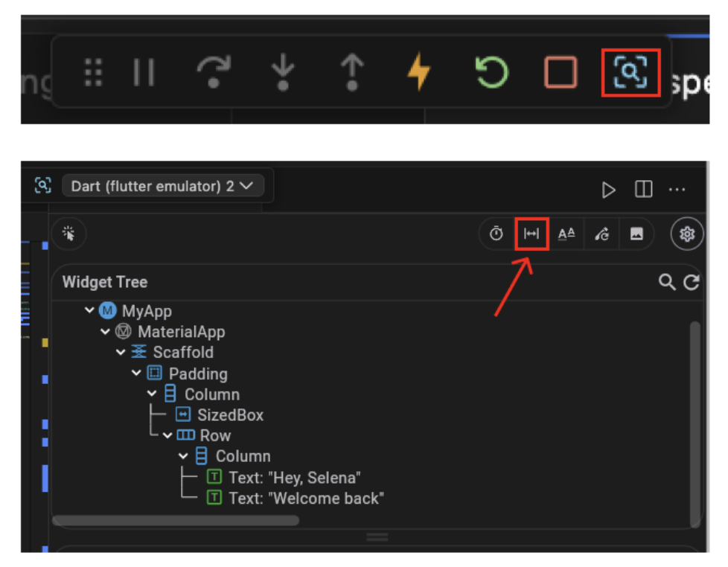Select Row widget in tree
Viewport: 728px width, 567px height.
click(x=215, y=435)
